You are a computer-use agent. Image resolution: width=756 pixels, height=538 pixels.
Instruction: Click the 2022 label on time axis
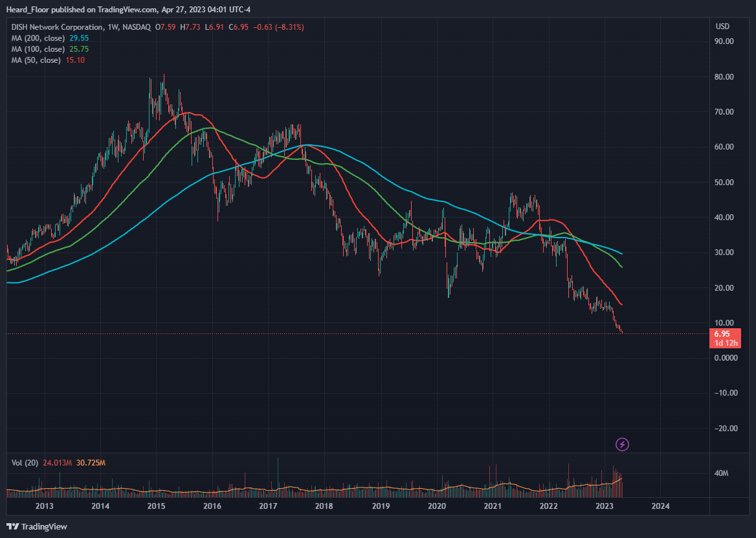coord(549,506)
